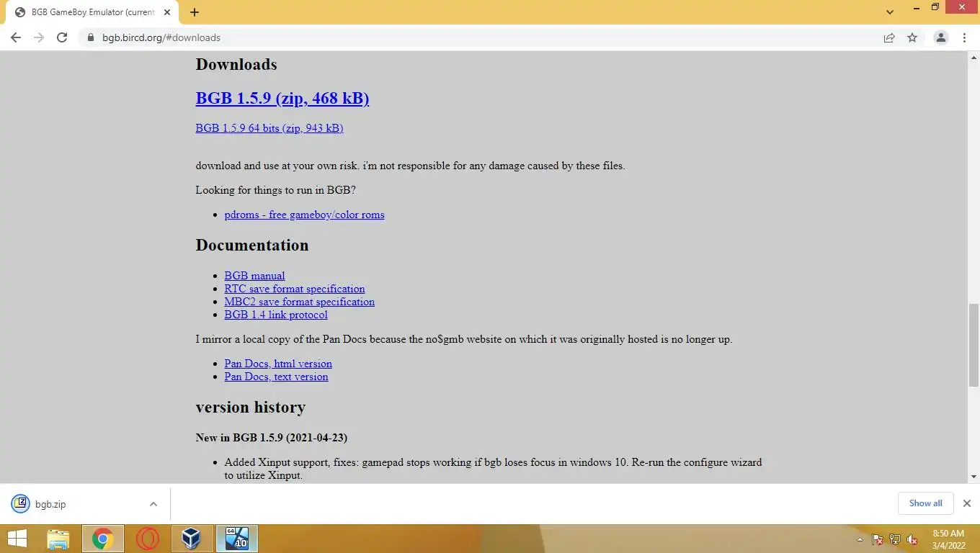The width and height of the screenshot is (980, 553).
Task: Close the BGB GameBoy Emulator tab
Action: [167, 12]
